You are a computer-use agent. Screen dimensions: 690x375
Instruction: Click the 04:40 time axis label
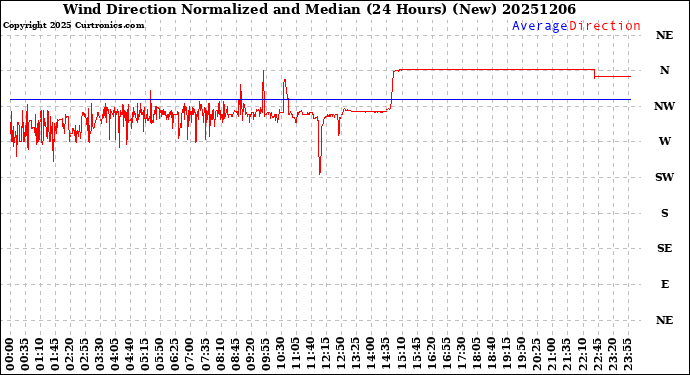pyautogui.click(x=130, y=355)
